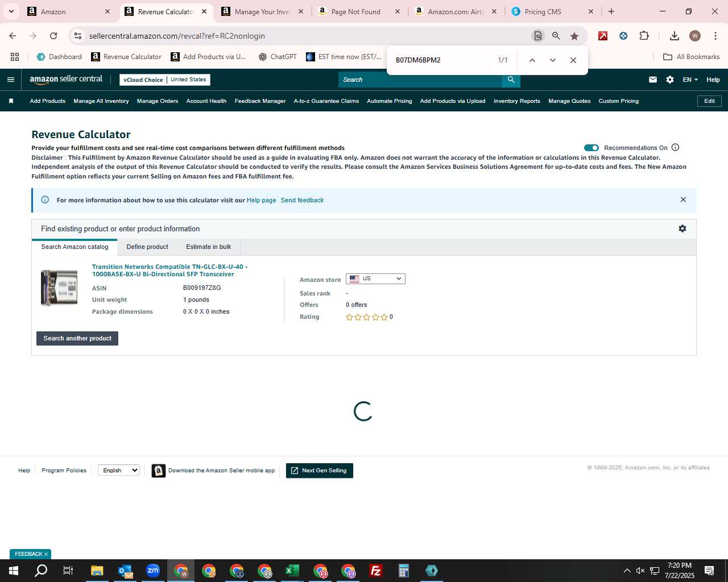This screenshot has height=582, width=728.
Task: Open Seller Central settings gear in header
Action: pyautogui.click(x=670, y=80)
